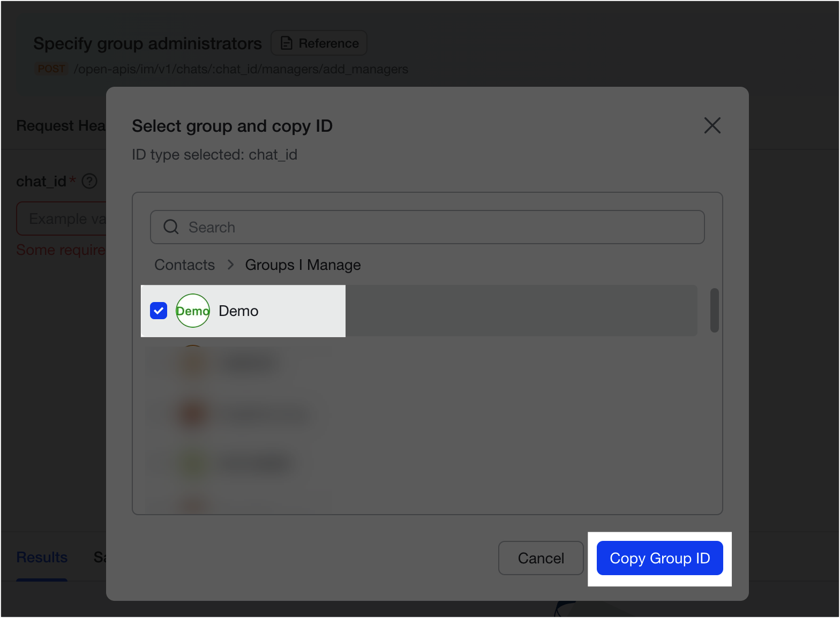
Task: Click the Specify group administrators heading
Action: click(x=147, y=43)
